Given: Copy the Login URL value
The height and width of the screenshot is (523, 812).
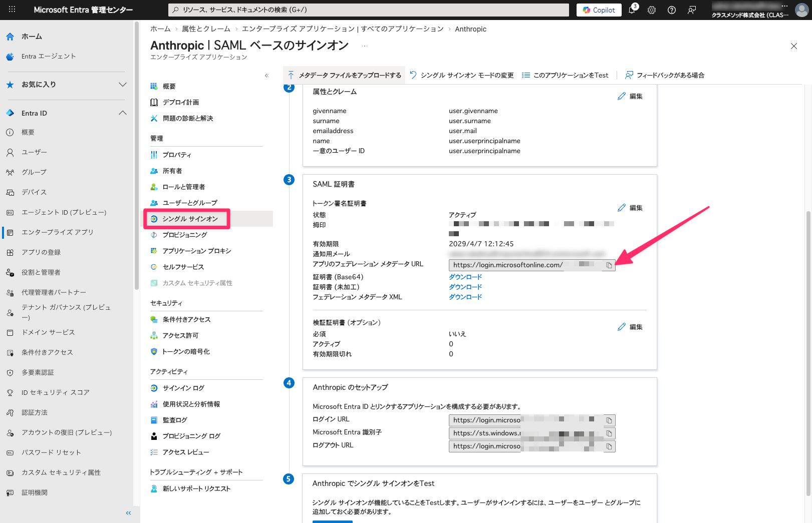Looking at the screenshot, I should click(609, 420).
